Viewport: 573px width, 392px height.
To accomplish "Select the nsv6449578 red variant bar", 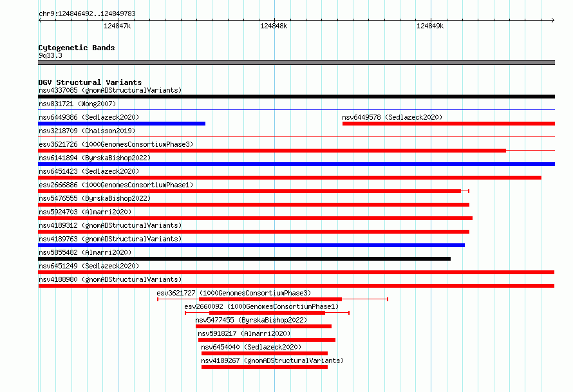I will [x=449, y=124].
